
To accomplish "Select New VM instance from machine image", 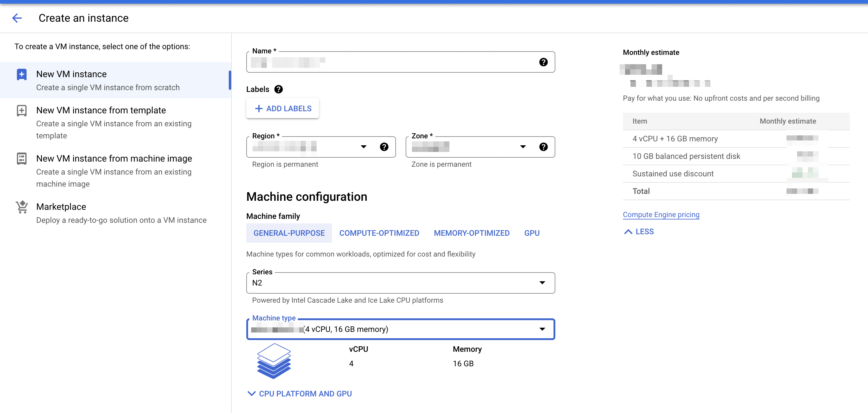I will pyautogui.click(x=115, y=171).
